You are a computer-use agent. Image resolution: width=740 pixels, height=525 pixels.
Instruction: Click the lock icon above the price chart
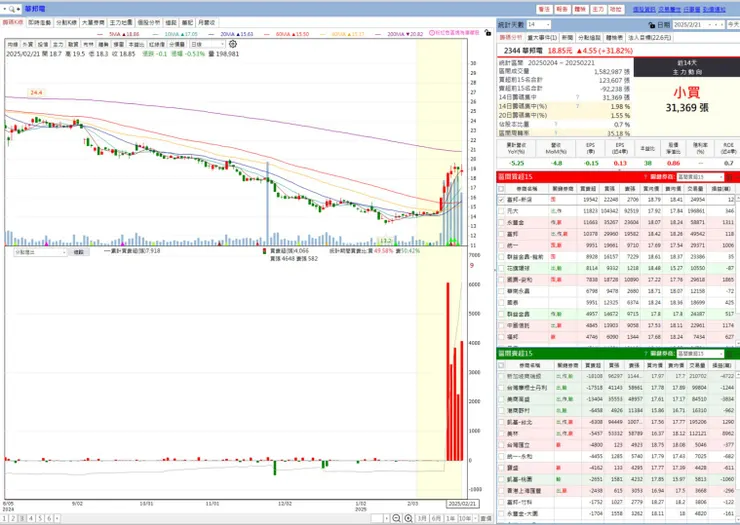[x=488, y=33]
